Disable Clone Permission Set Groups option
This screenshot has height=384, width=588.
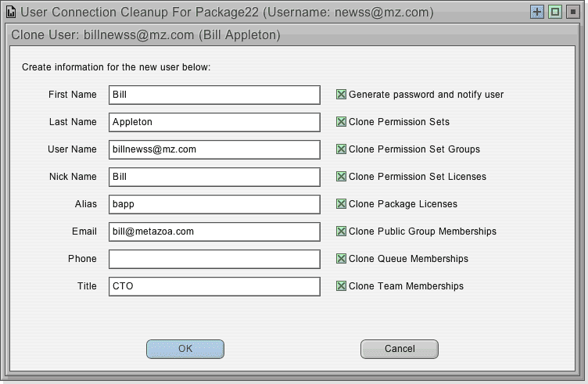click(341, 149)
